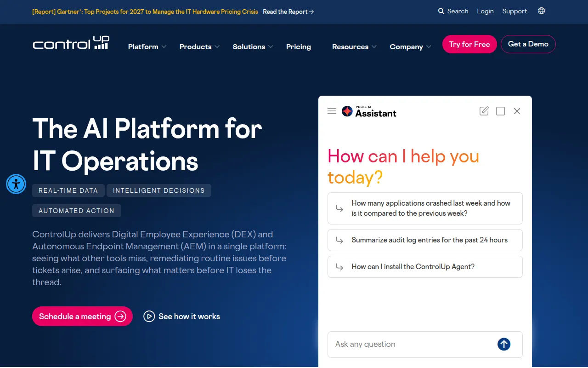Open the Gartner report banner headline
Screen dimensions: 588x368
pyautogui.click(x=145, y=11)
